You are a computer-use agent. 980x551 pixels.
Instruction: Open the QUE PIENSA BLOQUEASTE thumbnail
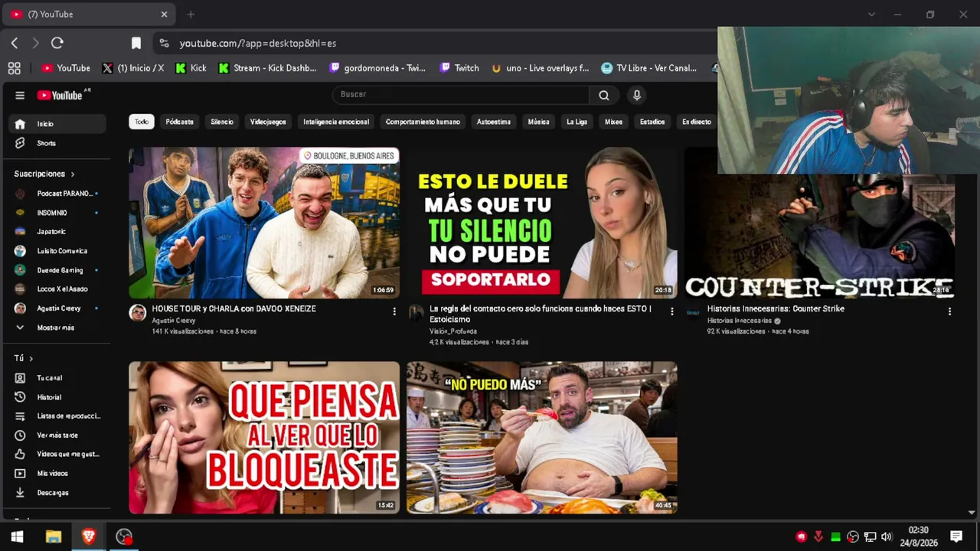(264, 437)
